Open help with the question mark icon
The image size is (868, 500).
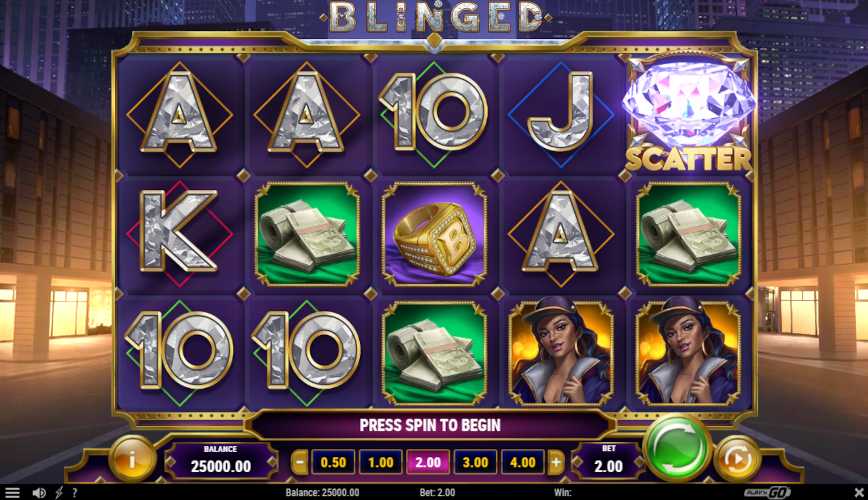click(75, 492)
